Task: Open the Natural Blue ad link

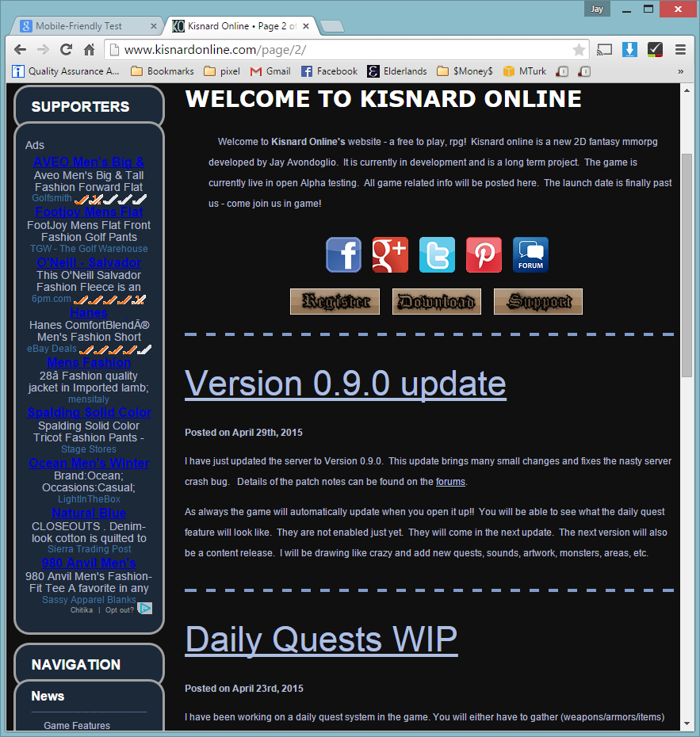Action: pos(88,513)
